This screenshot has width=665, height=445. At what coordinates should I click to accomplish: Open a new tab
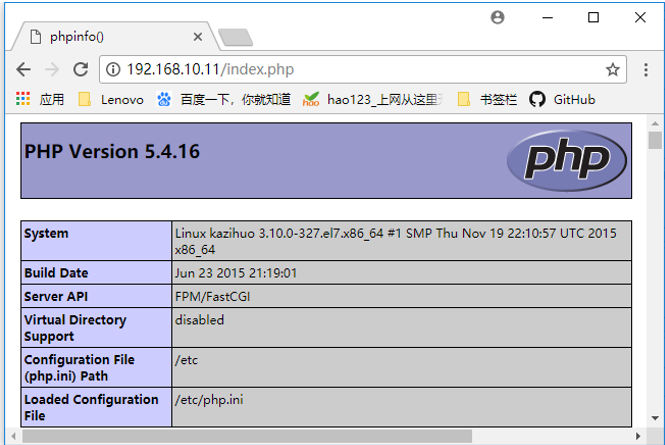click(x=235, y=37)
